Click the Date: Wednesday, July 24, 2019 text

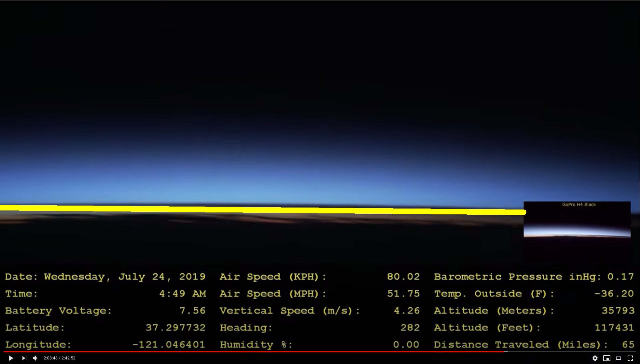click(105, 277)
